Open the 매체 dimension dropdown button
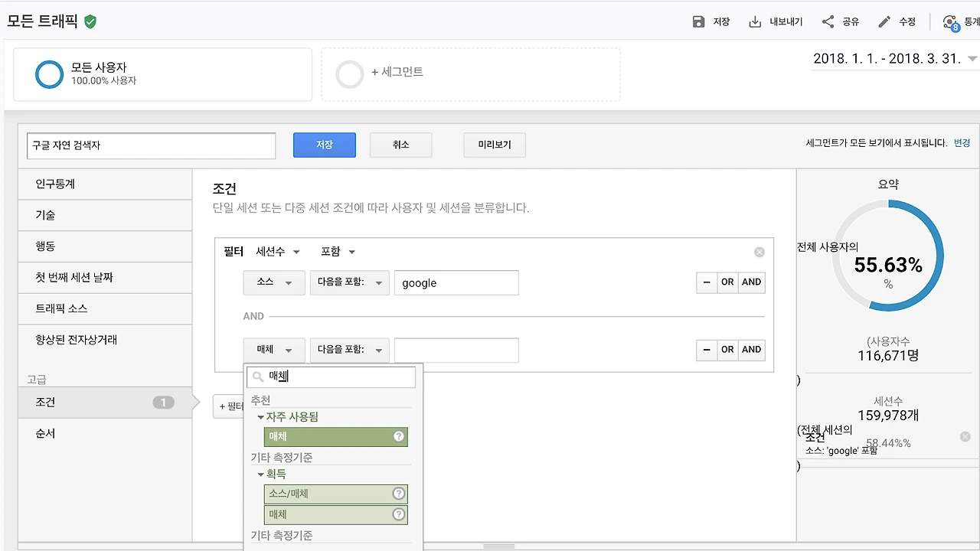 pyautogui.click(x=274, y=350)
